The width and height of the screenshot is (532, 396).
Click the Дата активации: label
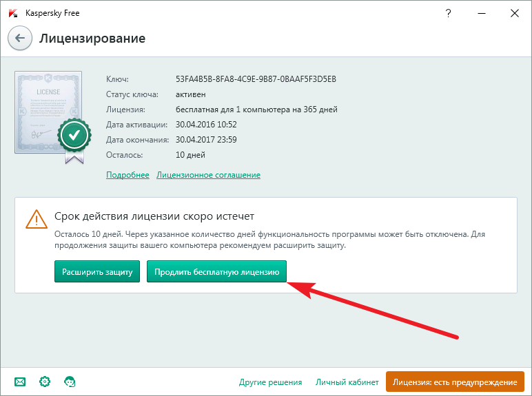(x=136, y=125)
